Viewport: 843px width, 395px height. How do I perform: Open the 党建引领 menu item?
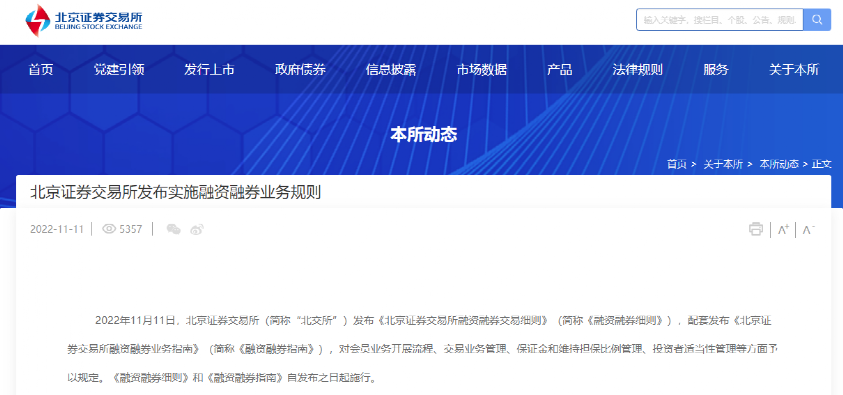coord(119,69)
